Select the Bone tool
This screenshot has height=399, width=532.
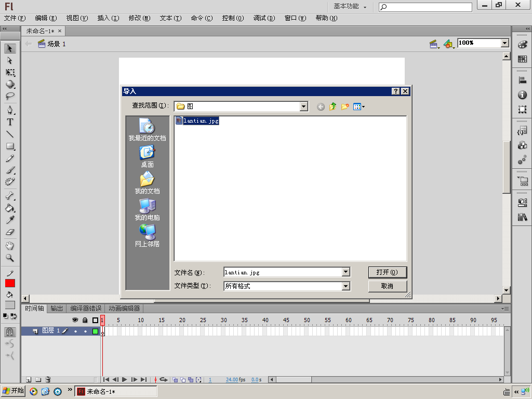[10, 196]
